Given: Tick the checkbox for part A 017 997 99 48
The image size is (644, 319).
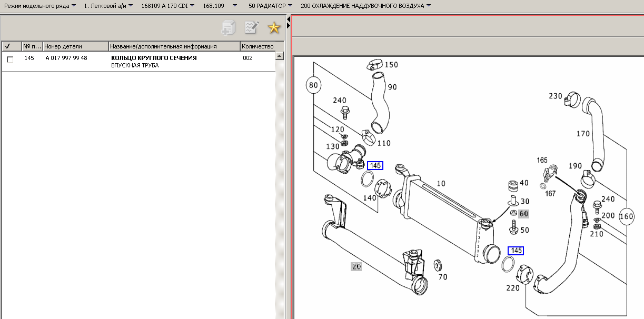Looking at the screenshot, I should tap(10, 59).
